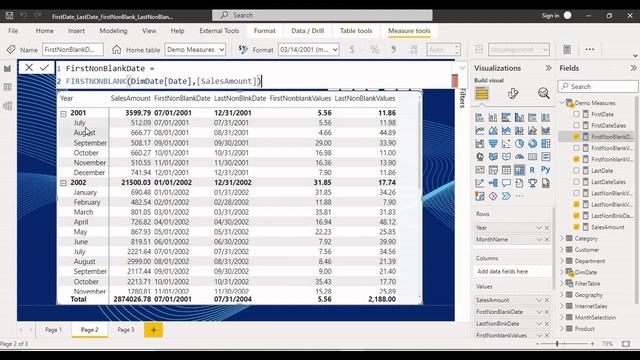This screenshot has width=640, height=360.
Task: Select the funnel visual
Action: 493,144
